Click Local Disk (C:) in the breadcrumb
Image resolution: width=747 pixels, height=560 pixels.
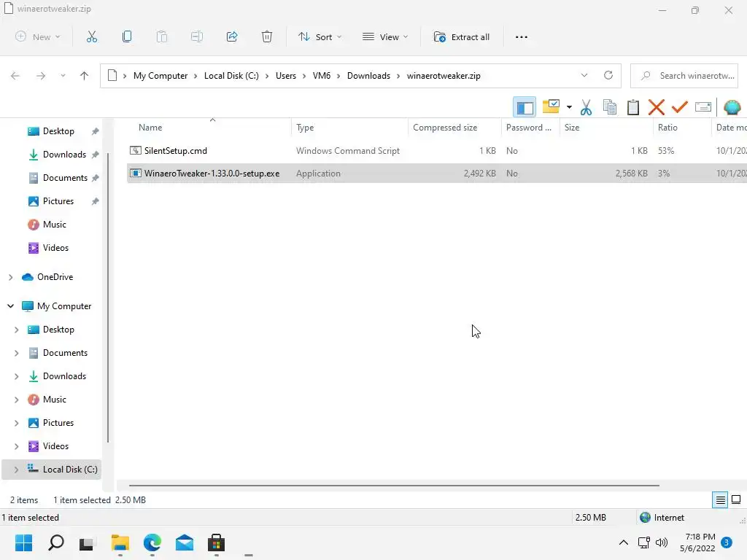click(231, 76)
